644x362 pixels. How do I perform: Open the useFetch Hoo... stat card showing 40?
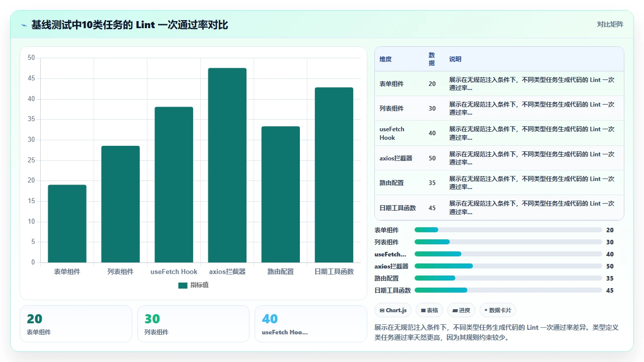pyautogui.click(x=311, y=324)
